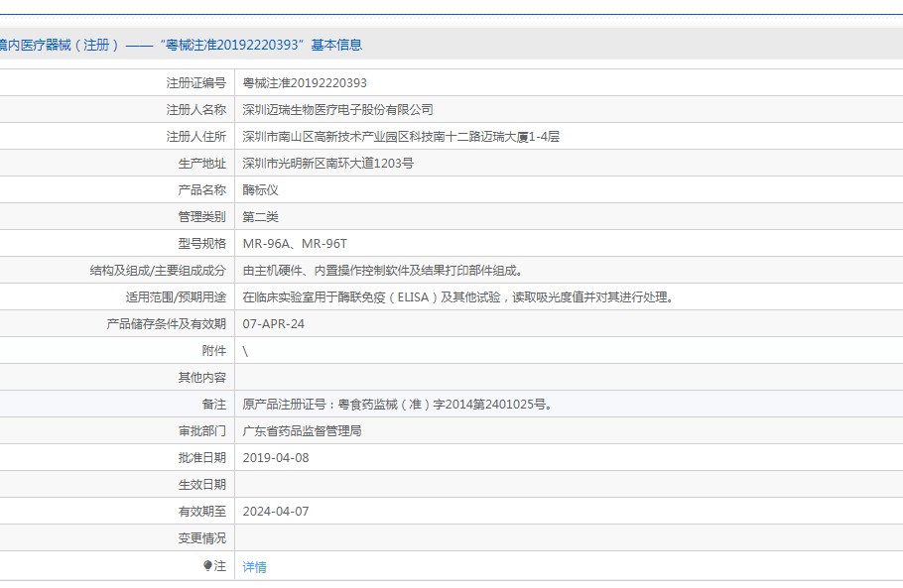Click the 型号规格 label
The width and height of the screenshot is (903, 588).
(202, 243)
